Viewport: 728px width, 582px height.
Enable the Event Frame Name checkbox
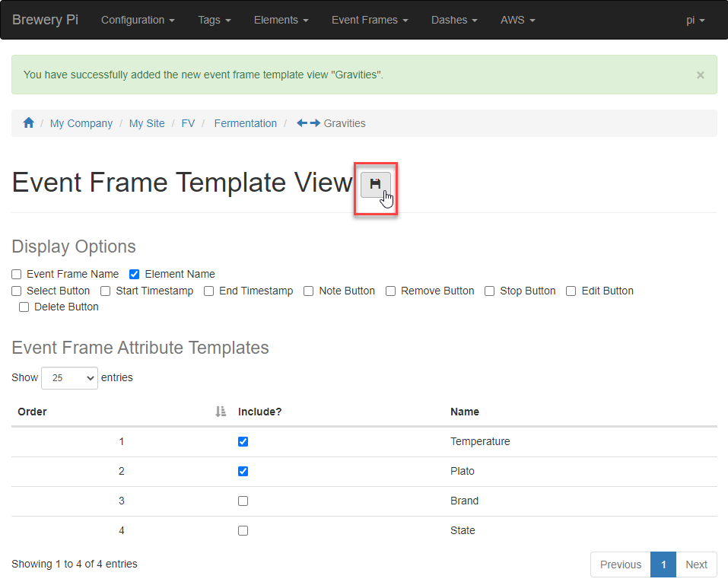(17, 274)
